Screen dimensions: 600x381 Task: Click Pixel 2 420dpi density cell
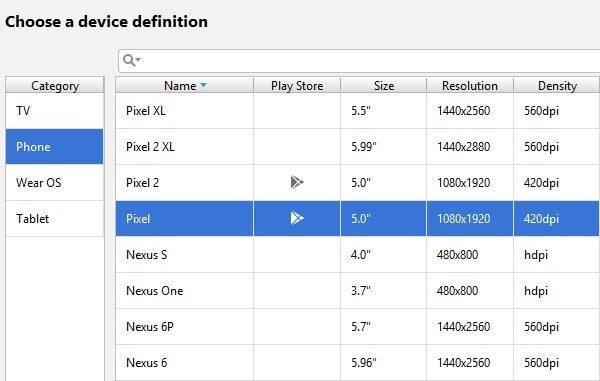(557, 183)
